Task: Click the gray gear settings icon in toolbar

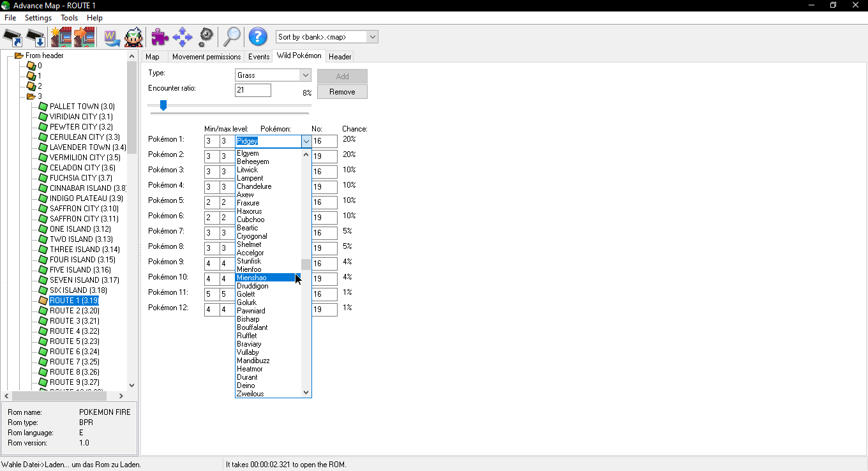Action: point(206,37)
